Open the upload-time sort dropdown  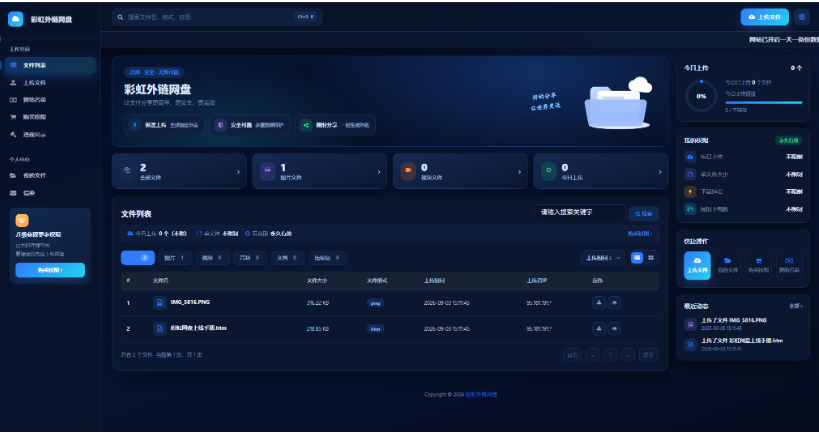click(x=603, y=258)
